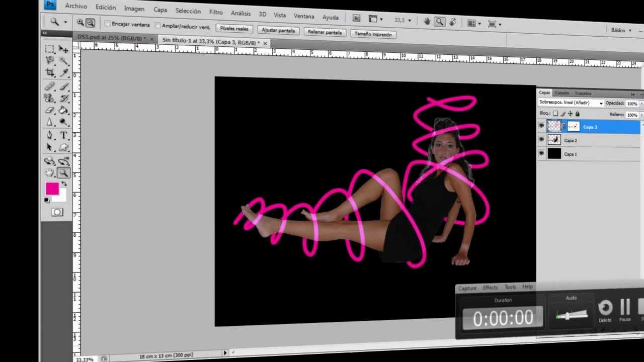Toggle lock image pixels brush icon

point(562,114)
